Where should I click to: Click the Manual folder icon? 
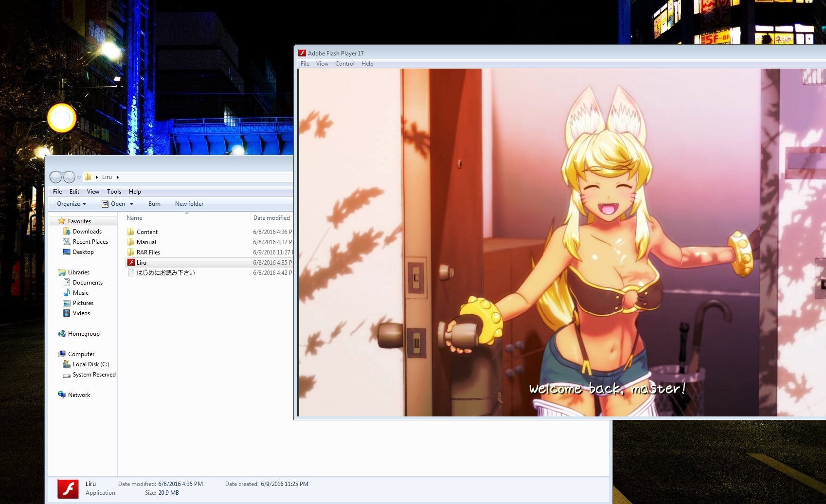(131, 242)
